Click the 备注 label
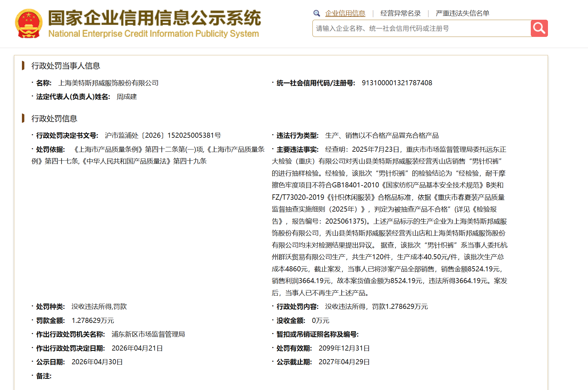Viewport: 588px width, 390px height. coord(44,376)
